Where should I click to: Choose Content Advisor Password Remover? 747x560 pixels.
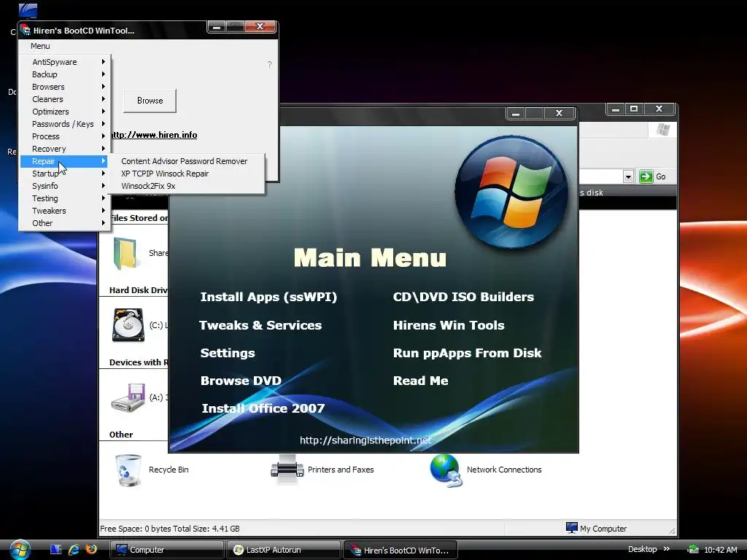coord(186,161)
